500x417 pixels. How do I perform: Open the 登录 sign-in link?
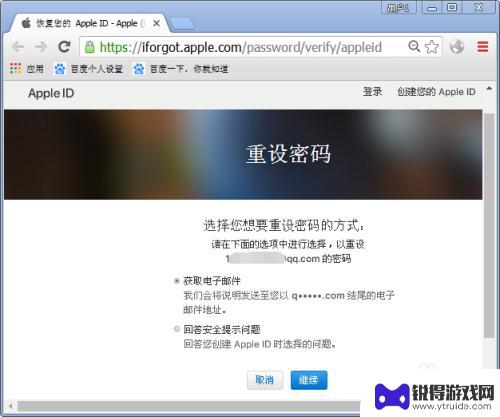click(x=372, y=92)
